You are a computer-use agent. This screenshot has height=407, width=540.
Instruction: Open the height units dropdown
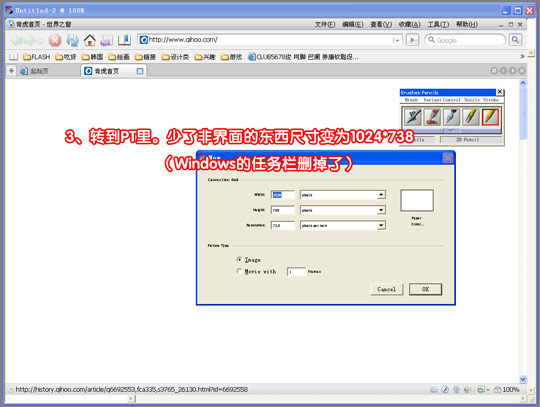[x=381, y=210]
